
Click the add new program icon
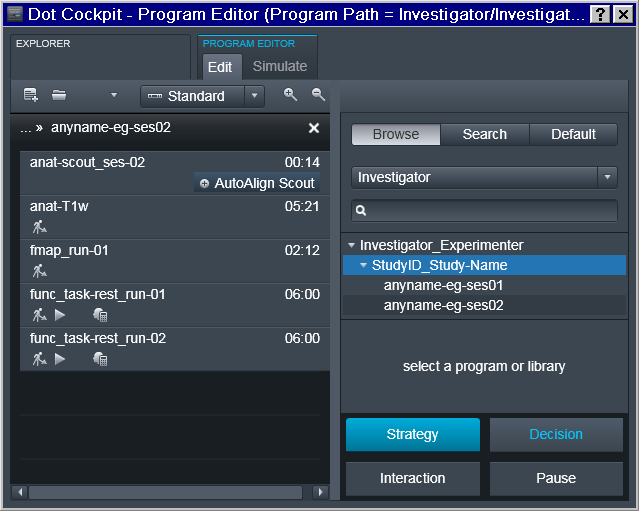click(x=31, y=95)
